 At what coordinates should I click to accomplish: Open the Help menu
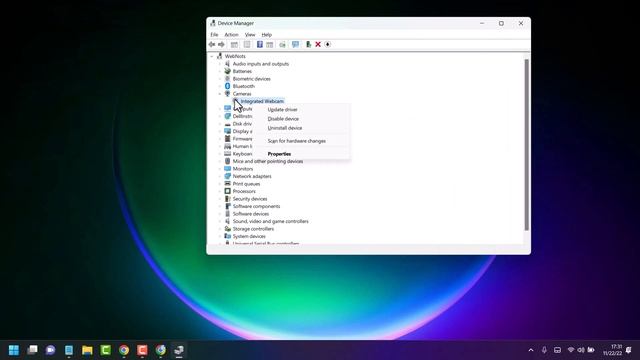(x=267, y=35)
